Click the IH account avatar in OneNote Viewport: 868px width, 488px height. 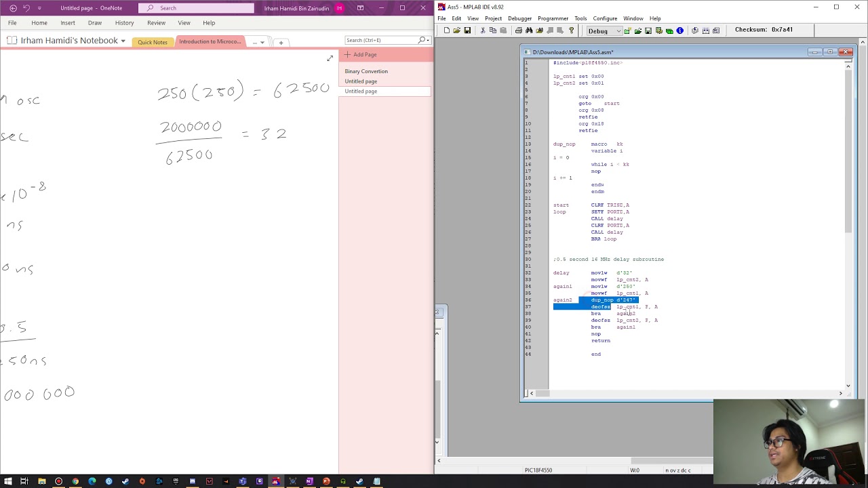339,8
